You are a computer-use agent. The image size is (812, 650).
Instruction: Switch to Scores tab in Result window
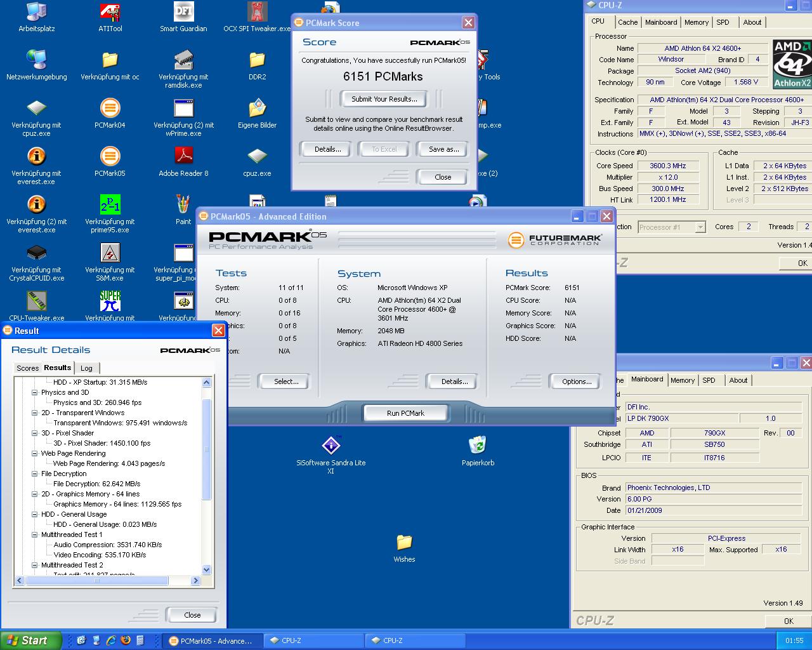[x=27, y=368]
